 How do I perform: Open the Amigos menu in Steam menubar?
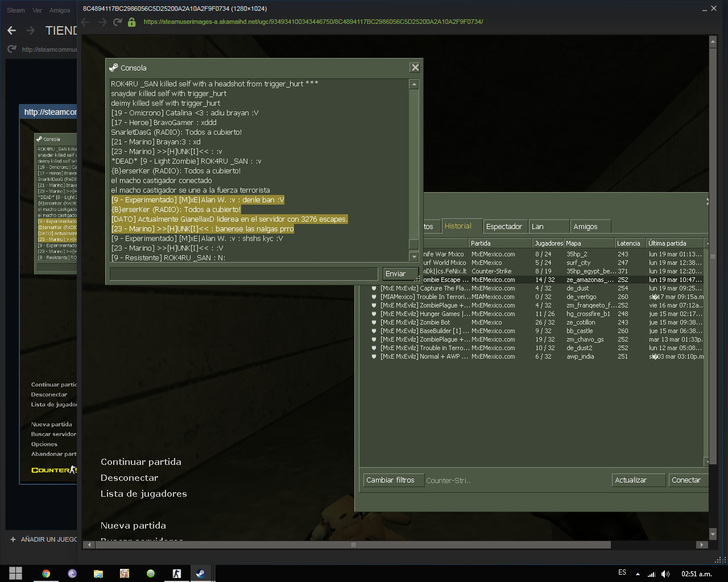click(x=60, y=10)
